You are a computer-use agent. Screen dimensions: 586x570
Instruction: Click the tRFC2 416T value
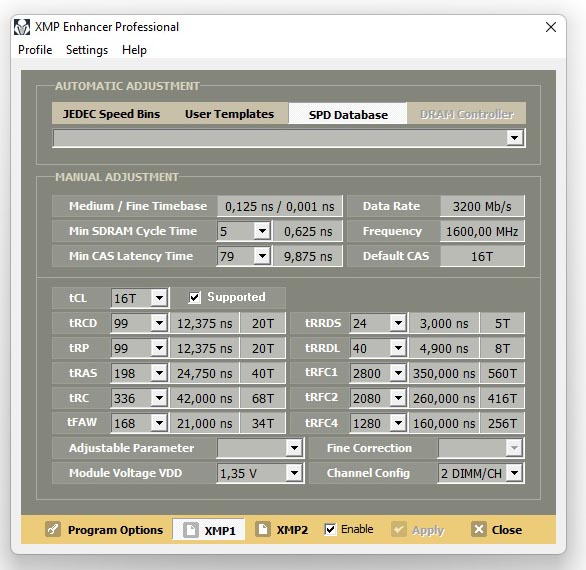tap(502, 398)
